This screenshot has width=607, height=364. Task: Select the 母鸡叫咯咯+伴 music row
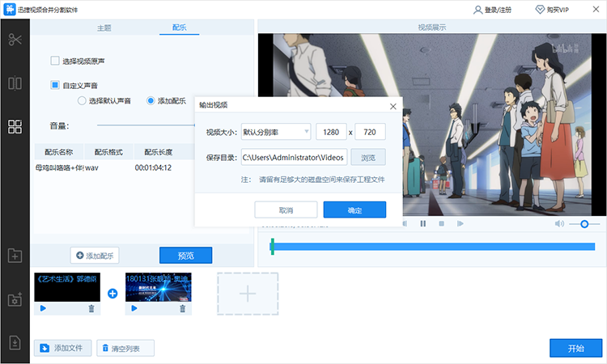coord(114,167)
